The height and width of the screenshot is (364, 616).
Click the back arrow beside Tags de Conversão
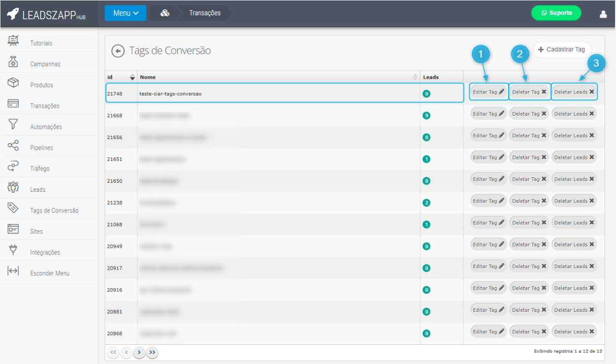(118, 51)
